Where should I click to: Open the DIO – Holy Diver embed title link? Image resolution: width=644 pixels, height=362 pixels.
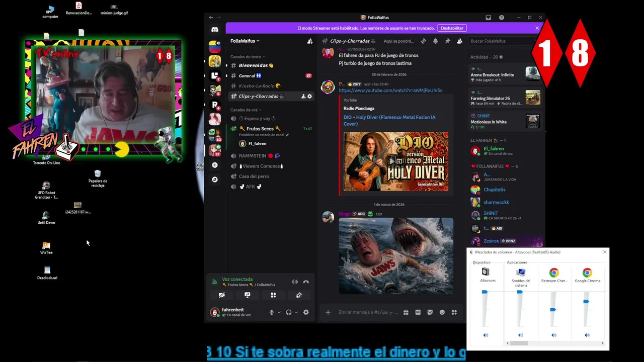click(389, 120)
